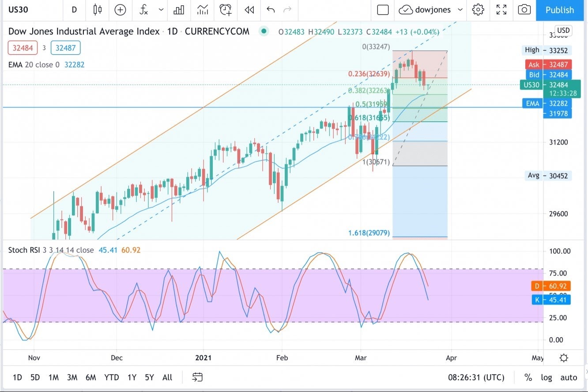Select the 1D time range
This screenshot has height=392, width=588.
pos(17,377)
